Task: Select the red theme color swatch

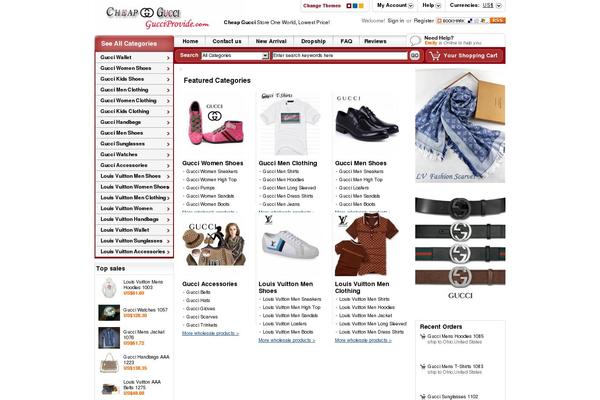Action: pos(349,6)
